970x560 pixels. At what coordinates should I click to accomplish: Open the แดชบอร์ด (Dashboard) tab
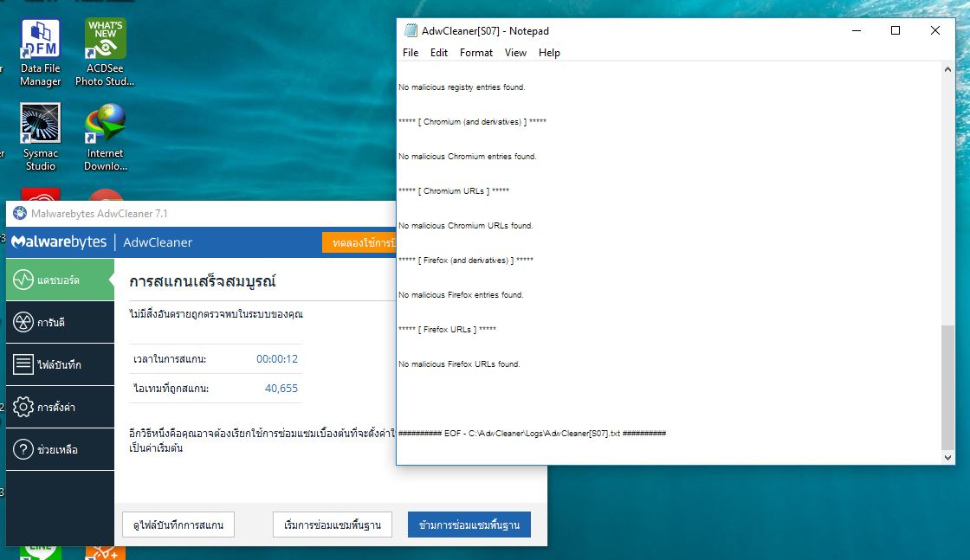click(60, 280)
